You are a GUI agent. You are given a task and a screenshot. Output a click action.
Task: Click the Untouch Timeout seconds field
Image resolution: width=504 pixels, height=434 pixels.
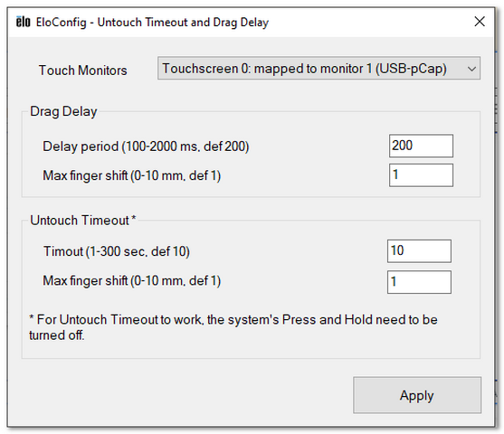point(419,250)
